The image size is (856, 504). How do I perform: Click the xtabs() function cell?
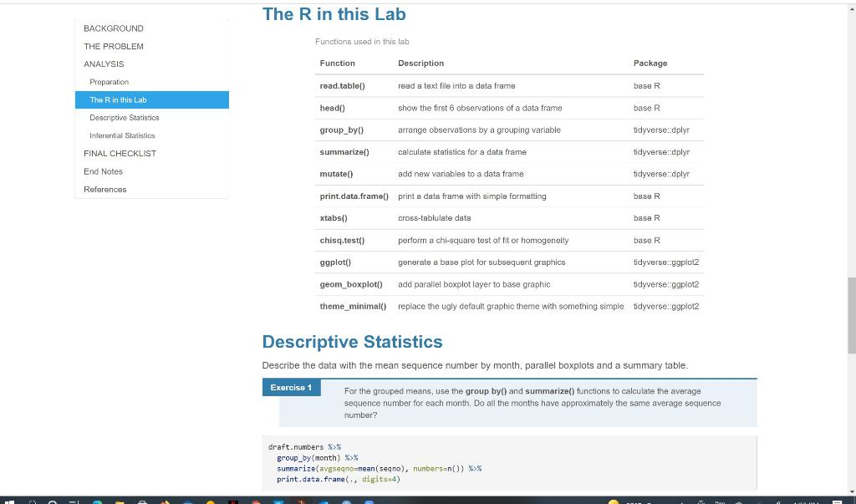point(334,218)
